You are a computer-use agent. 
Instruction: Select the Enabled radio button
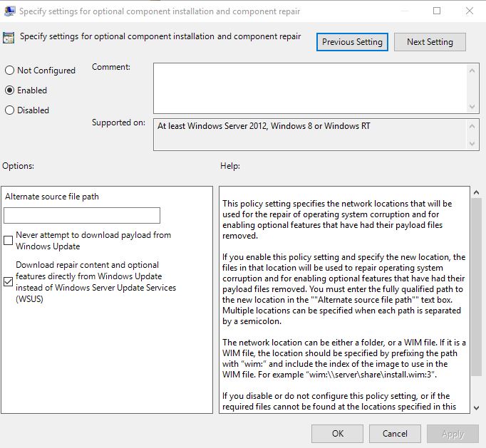(9, 90)
